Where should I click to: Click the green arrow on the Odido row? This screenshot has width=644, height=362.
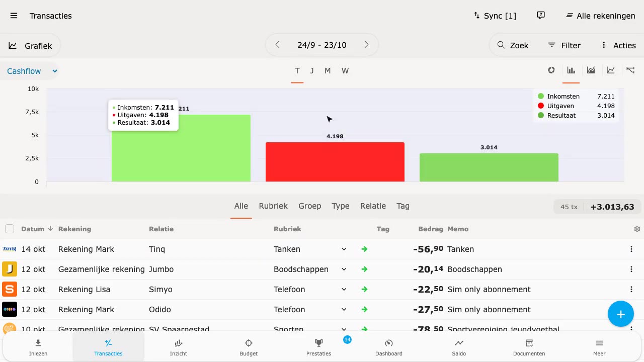click(x=364, y=309)
